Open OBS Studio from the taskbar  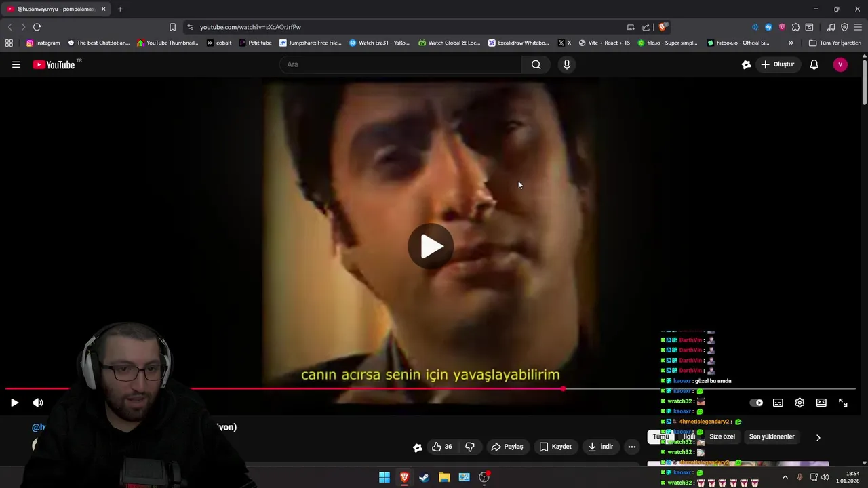click(x=484, y=477)
